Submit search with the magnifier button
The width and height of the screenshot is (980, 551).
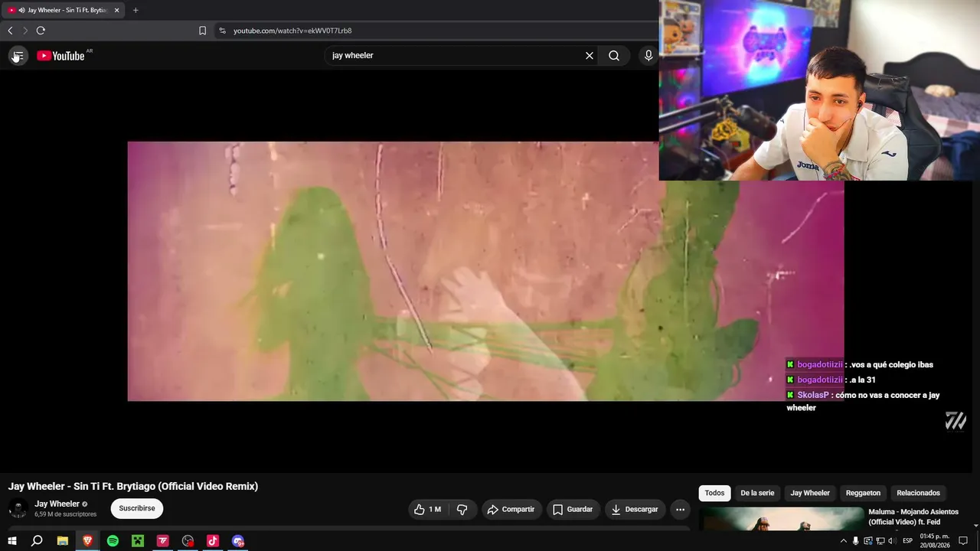point(614,56)
